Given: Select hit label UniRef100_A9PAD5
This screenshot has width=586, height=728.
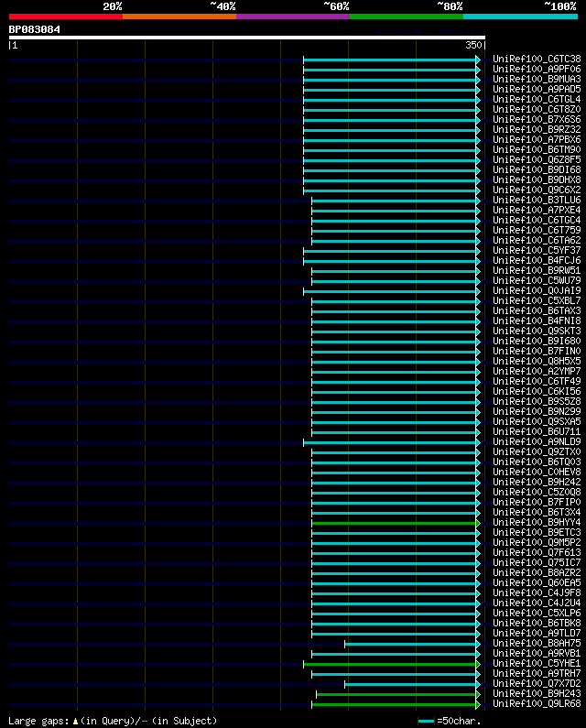Looking at the screenshot, I should [537, 89].
